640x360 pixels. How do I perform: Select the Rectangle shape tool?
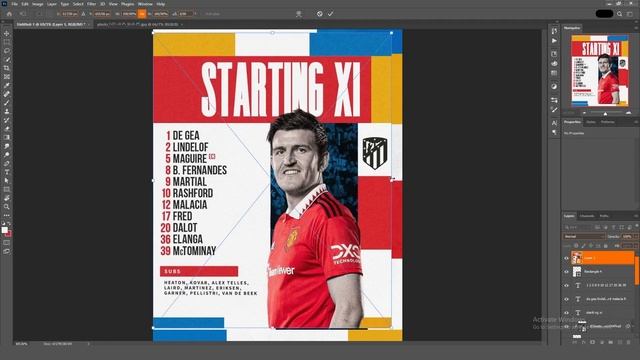click(x=7, y=189)
